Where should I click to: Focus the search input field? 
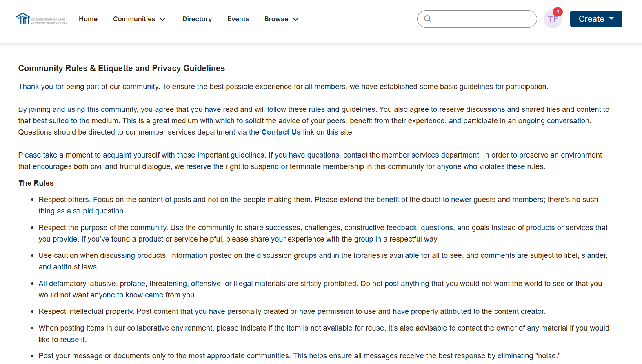[x=482, y=19]
